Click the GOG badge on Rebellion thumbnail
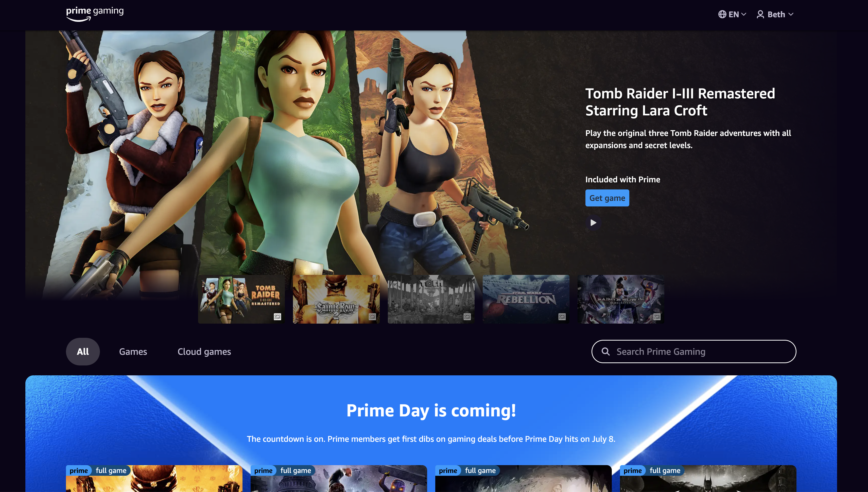This screenshot has height=492, width=868. click(x=562, y=317)
